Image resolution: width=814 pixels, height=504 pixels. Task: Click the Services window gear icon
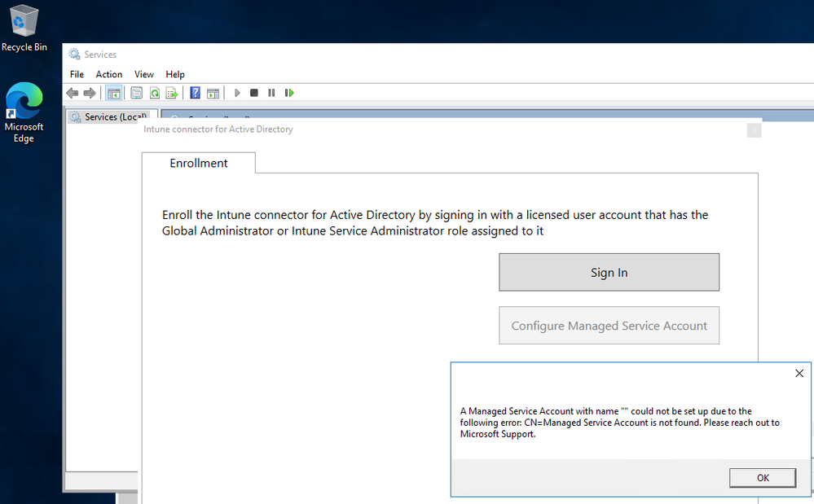pos(74,54)
